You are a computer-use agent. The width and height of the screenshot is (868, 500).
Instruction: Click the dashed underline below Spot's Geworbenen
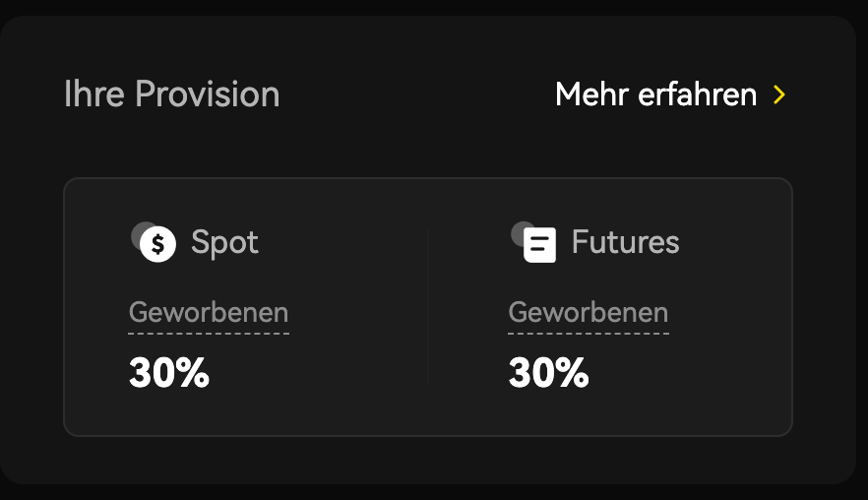[209, 334]
